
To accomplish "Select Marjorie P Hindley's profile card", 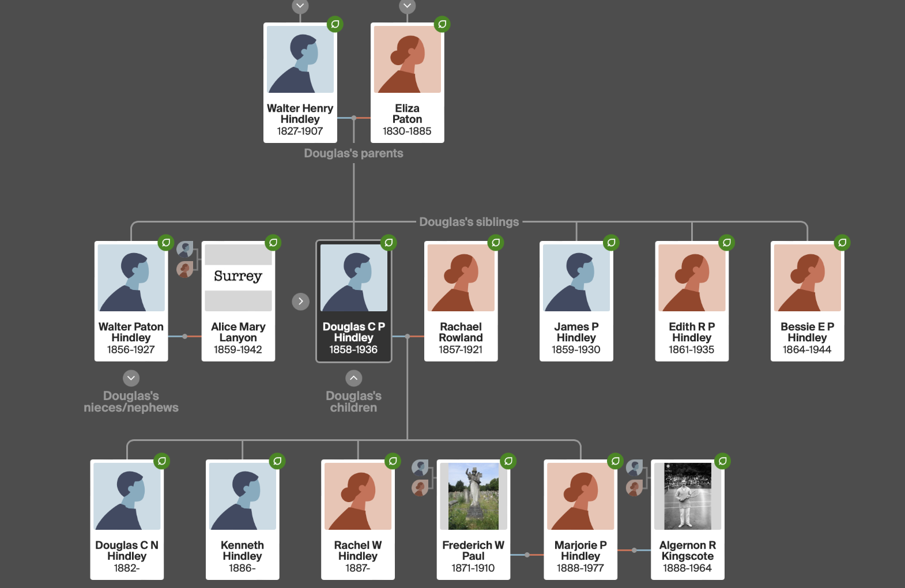I will (580, 519).
